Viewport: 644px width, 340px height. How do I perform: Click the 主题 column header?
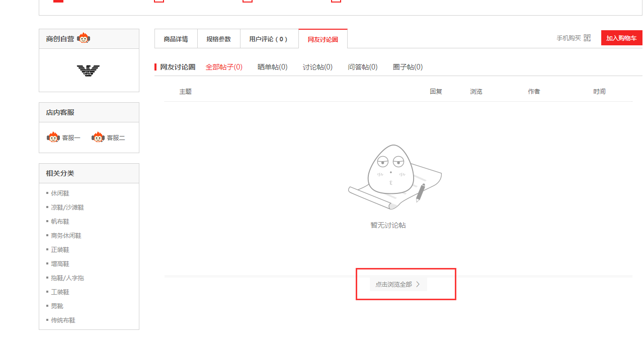pos(185,92)
